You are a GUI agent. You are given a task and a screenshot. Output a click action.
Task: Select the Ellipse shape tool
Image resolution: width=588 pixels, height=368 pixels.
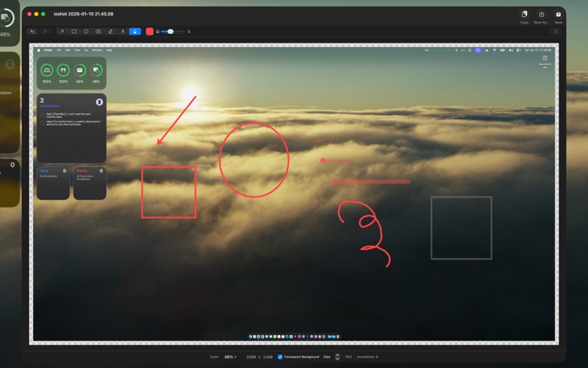click(x=86, y=32)
